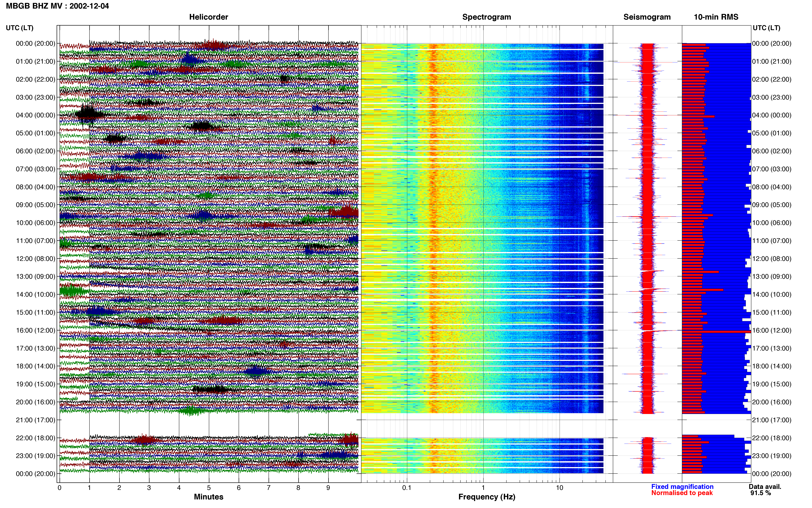The height and width of the screenshot is (508, 812).
Task: Click left time label 18:00 (14:00)
Action: coord(36,366)
